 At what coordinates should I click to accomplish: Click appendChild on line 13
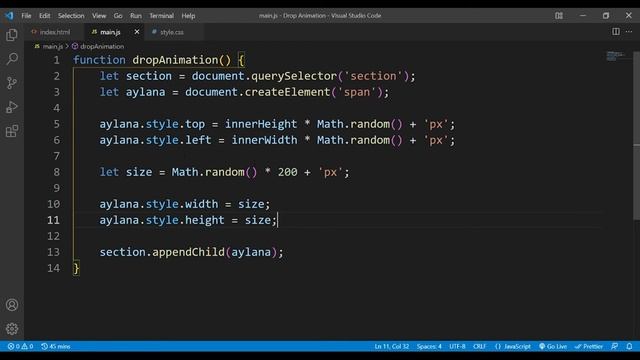[x=188, y=252]
